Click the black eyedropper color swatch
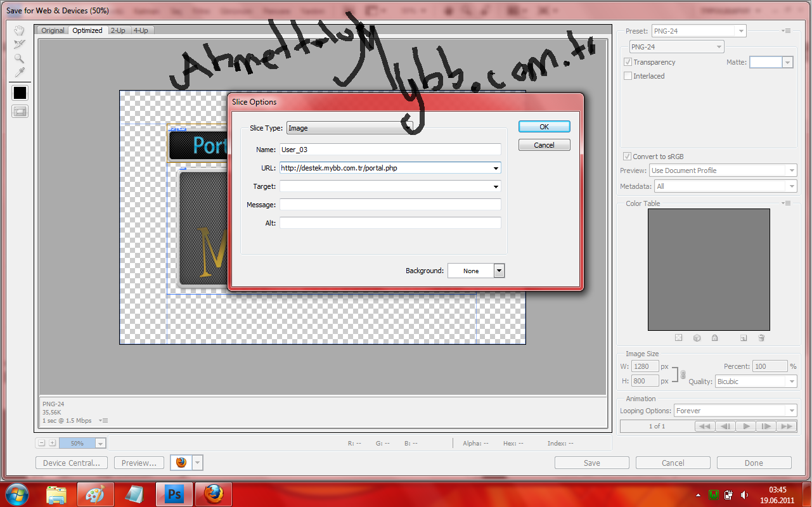Image resolution: width=812 pixels, height=507 pixels. [20, 93]
